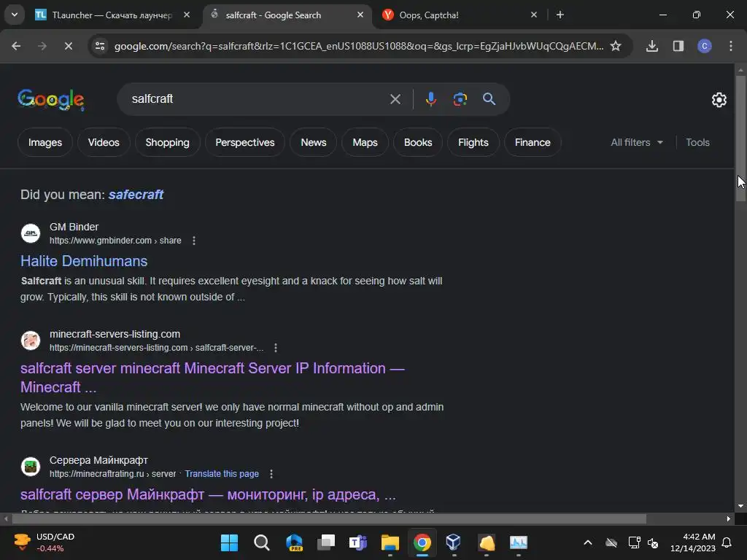Open Windows taskbar search
This screenshot has height=560, width=747.
(x=262, y=542)
